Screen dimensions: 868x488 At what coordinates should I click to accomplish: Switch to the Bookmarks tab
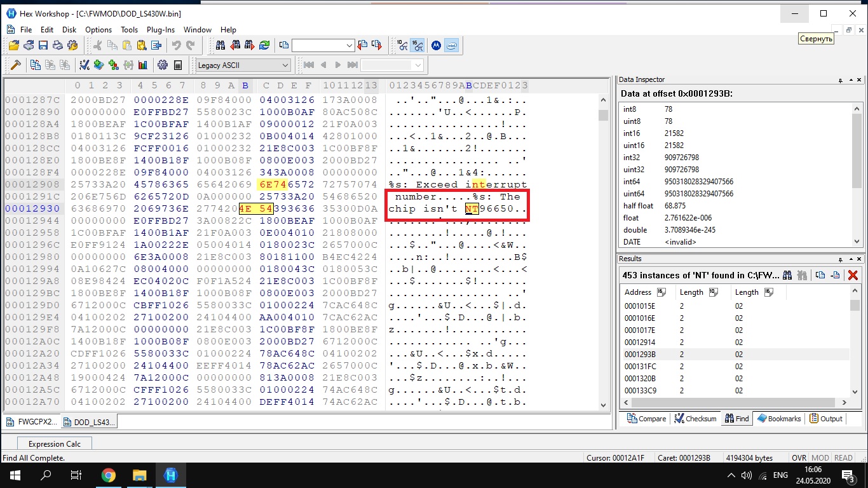coord(780,419)
